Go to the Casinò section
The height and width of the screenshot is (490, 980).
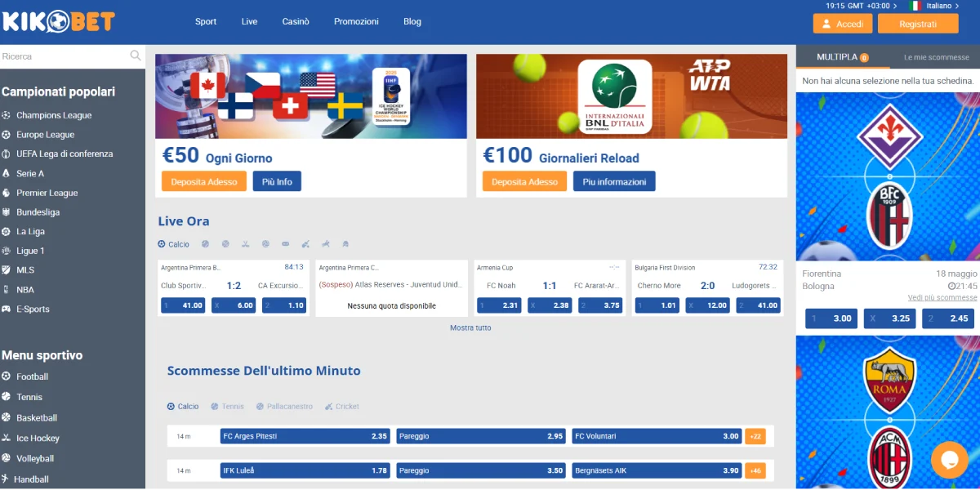(296, 21)
